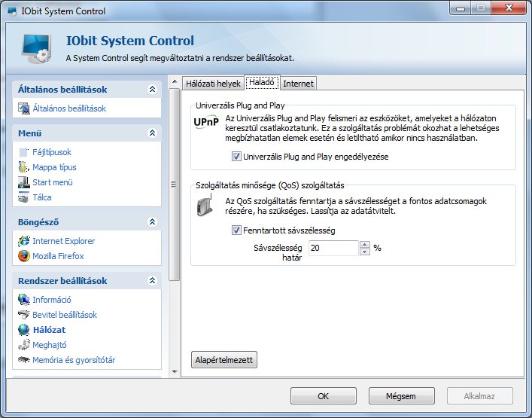The height and width of the screenshot is (418, 532).
Task: Click the Hálózat globe icon
Action: pyautogui.click(x=24, y=330)
